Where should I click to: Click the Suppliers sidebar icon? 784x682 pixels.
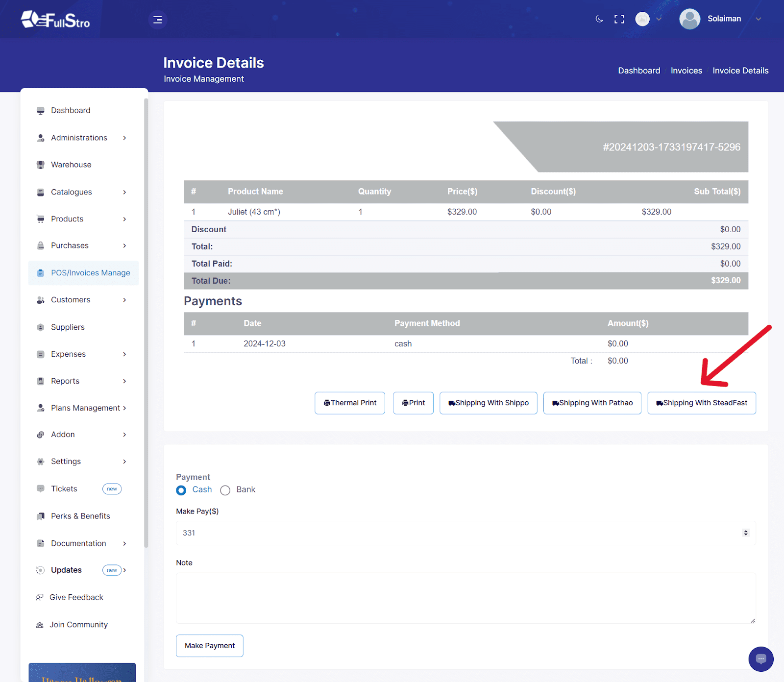tap(41, 327)
